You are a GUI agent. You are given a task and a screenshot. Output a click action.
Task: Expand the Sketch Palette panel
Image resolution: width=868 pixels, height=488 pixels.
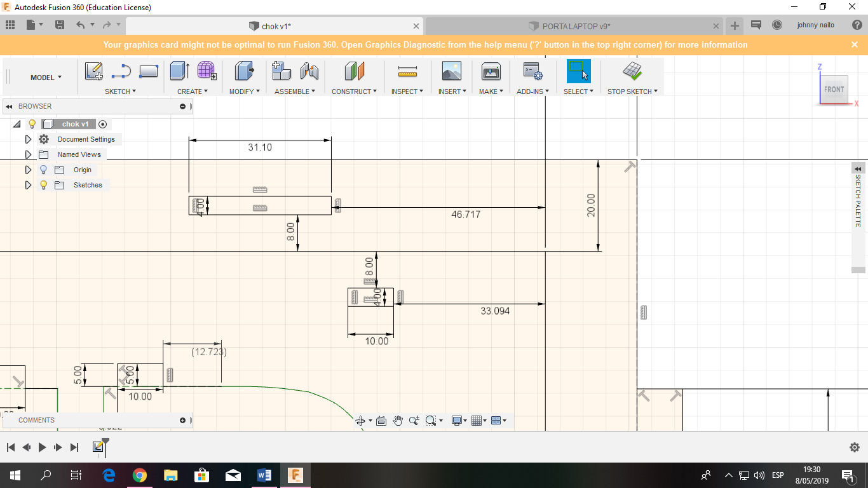click(x=858, y=168)
